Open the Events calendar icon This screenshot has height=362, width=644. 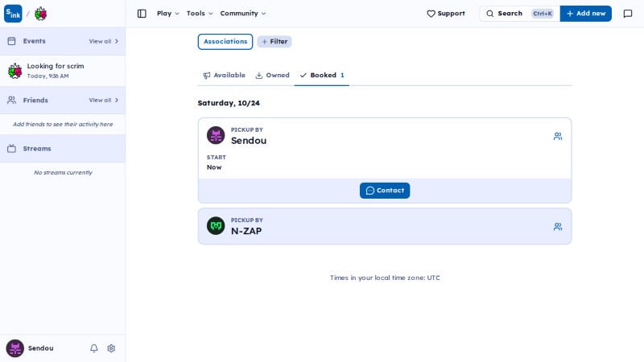(x=11, y=41)
